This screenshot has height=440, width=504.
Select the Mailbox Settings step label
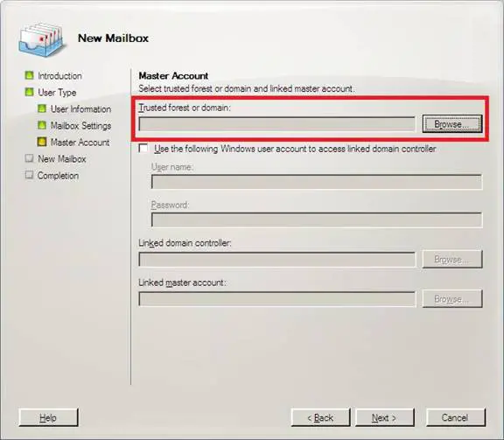80,125
